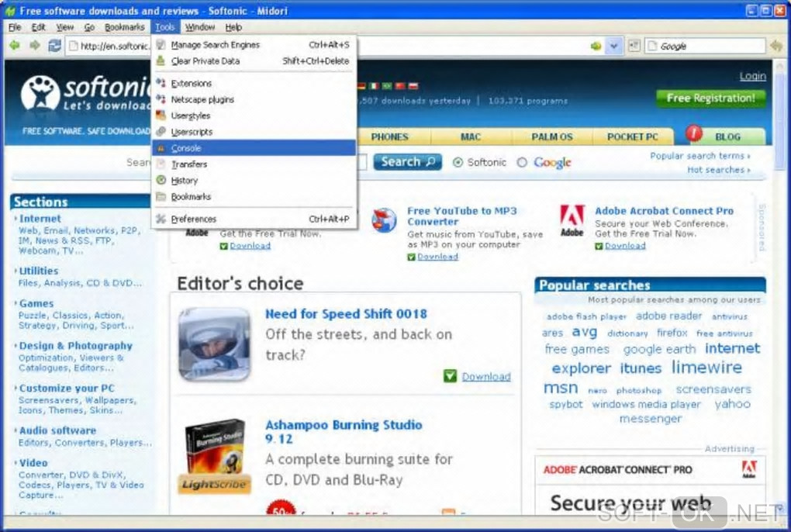The width and height of the screenshot is (791, 532).
Task: Click the Reload page toolbar icon
Action: pos(54,46)
